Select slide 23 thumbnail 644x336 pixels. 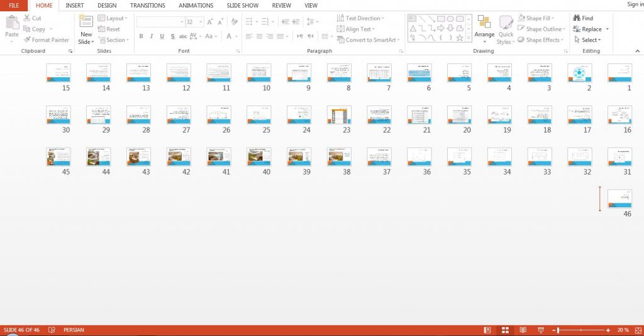coord(339,115)
